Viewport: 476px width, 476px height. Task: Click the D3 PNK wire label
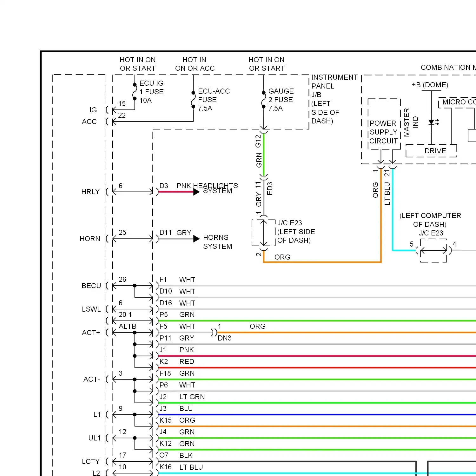pyautogui.click(x=175, y=186)
